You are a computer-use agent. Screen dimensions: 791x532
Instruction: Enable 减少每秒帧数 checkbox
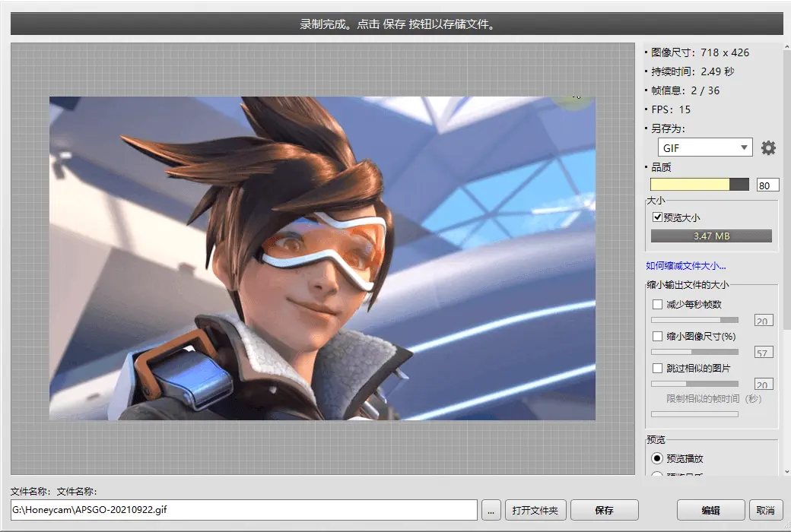coord(657,304)
